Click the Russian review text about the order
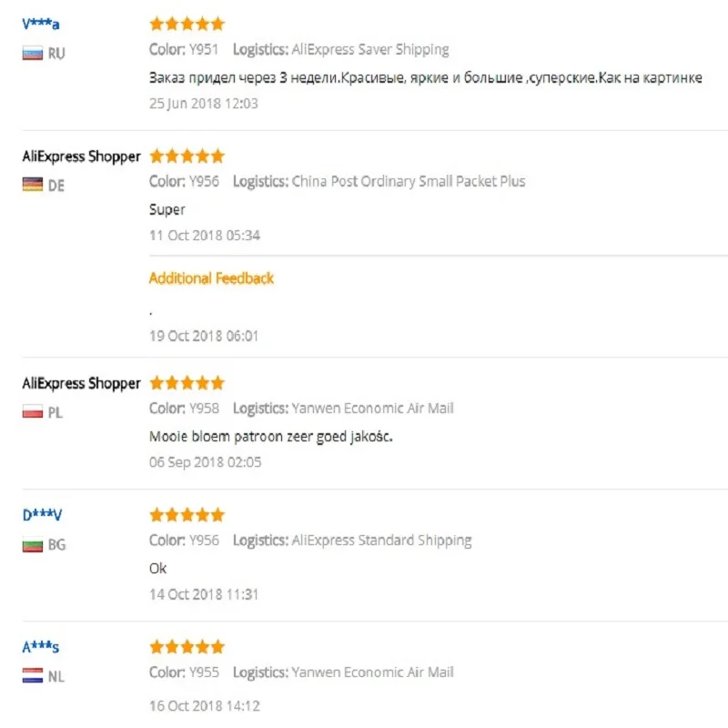 425,77
